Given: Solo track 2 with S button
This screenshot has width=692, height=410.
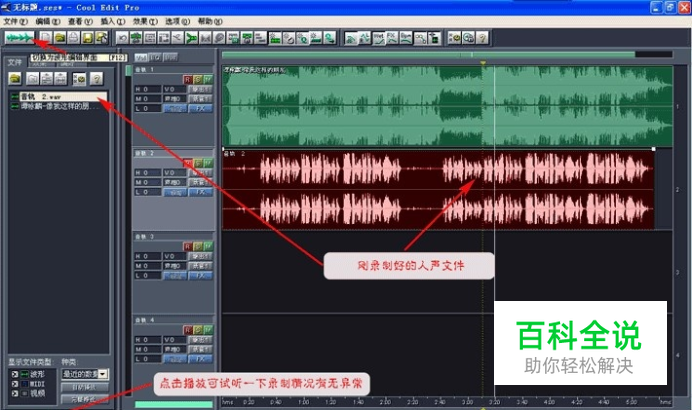Looking at the screenshot, I should coord(198,163).
